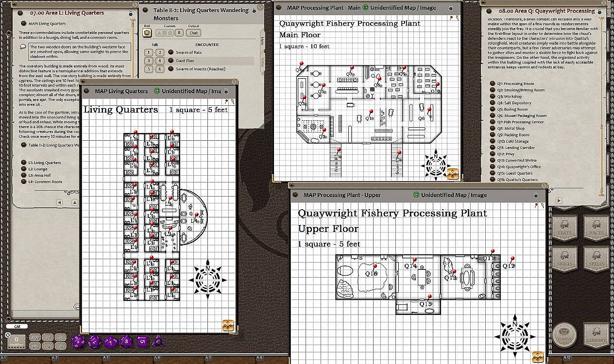This screenshot has height=364, width=614.
Task: Open the Library sidebar button
Action: pyautogui.click(x=596, y=335)
